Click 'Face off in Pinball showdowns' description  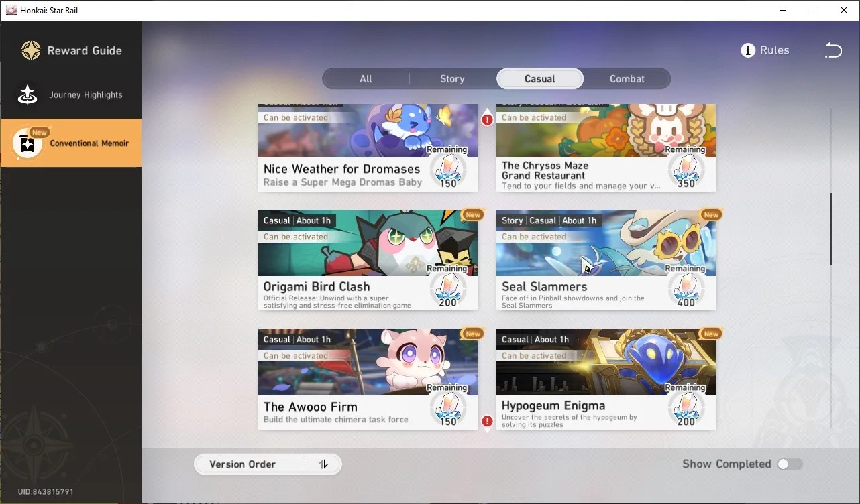pos(573,302)
